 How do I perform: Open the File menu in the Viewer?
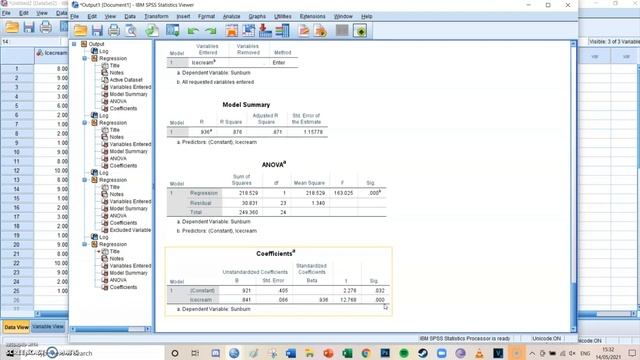click(75, 16)
